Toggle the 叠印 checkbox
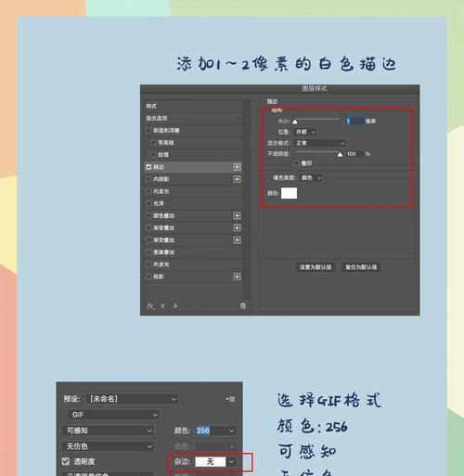Viewport: 464px width, 476px height. click(297, 163)
